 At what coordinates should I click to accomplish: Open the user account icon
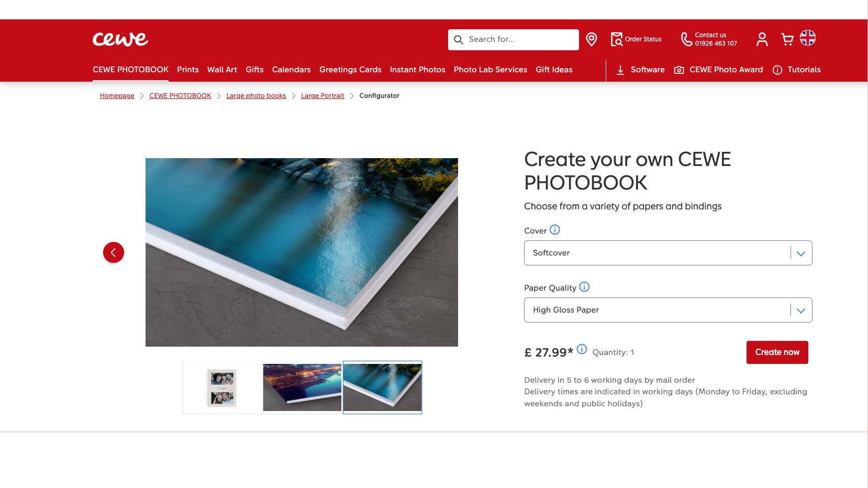(762, 39)
